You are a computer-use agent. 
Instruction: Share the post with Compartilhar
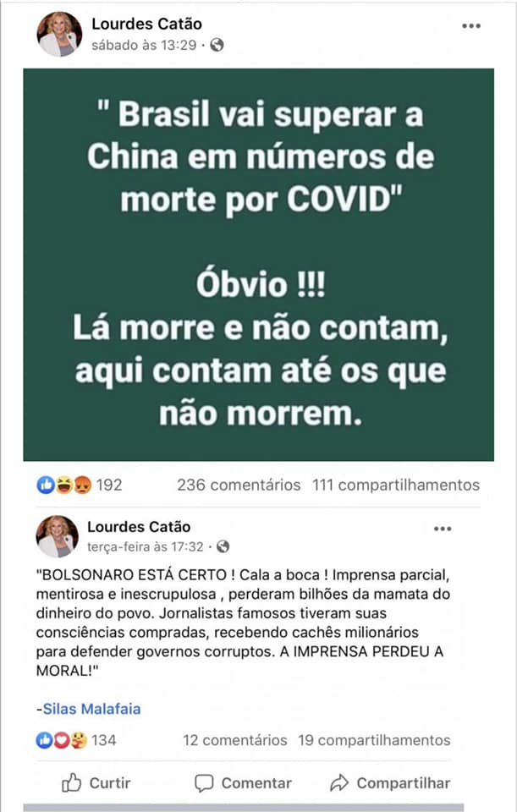coord(390,783)
